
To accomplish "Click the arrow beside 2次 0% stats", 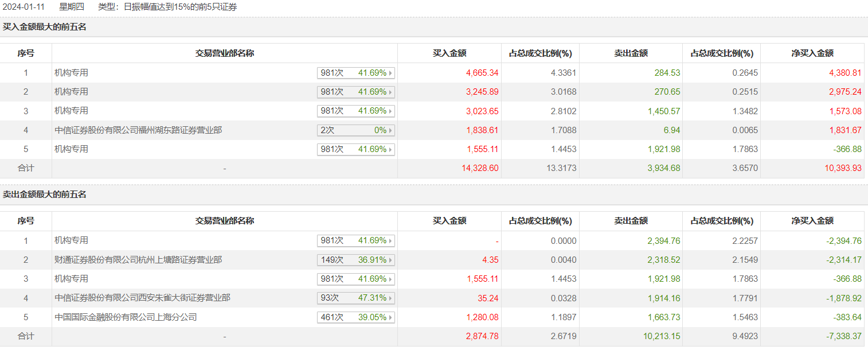I will pos(391,130).
